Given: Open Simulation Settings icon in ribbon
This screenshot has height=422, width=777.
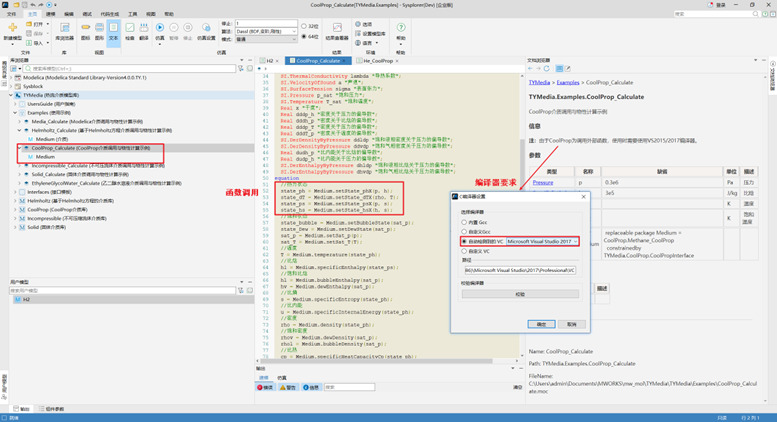Looking at the screenshot, I should coord(206,28).
